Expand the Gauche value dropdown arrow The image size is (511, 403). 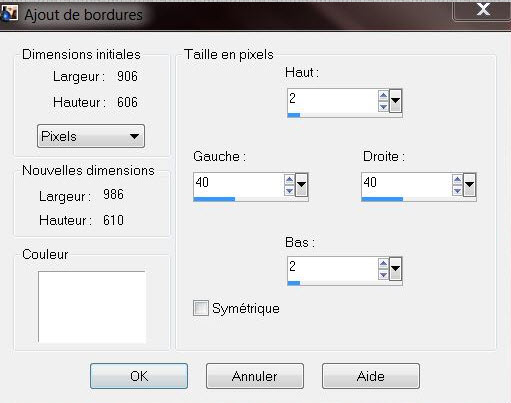click(x=301, y=185)
